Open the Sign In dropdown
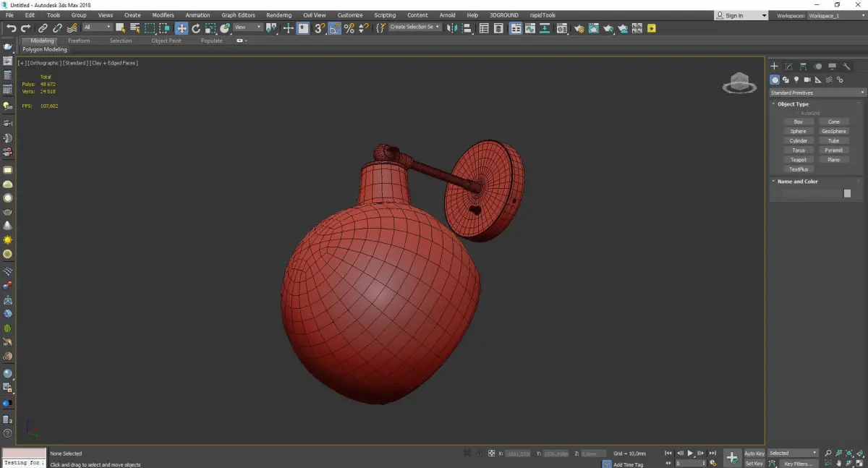Screen dimensions: 868x468 pyautogui.click(x=741, y=15)
